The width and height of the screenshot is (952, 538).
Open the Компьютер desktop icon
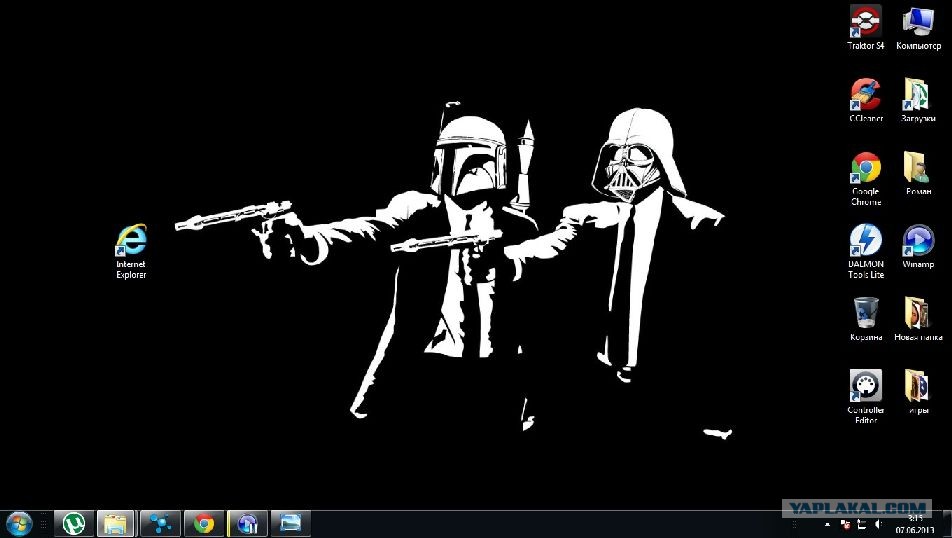point(918,27)
